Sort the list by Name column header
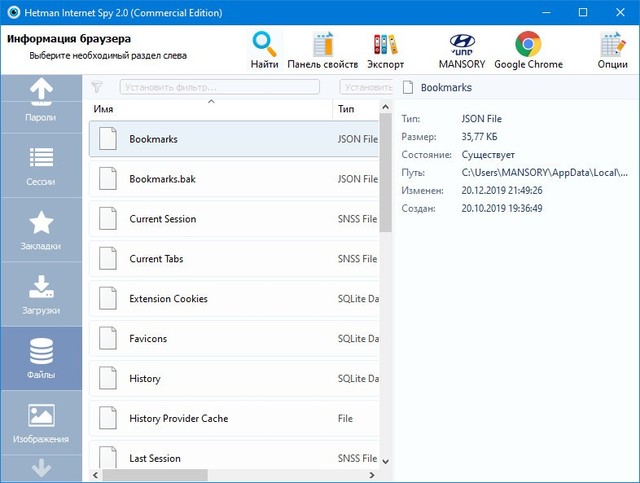Screen dimensions: 640x483 click(210, 108)
